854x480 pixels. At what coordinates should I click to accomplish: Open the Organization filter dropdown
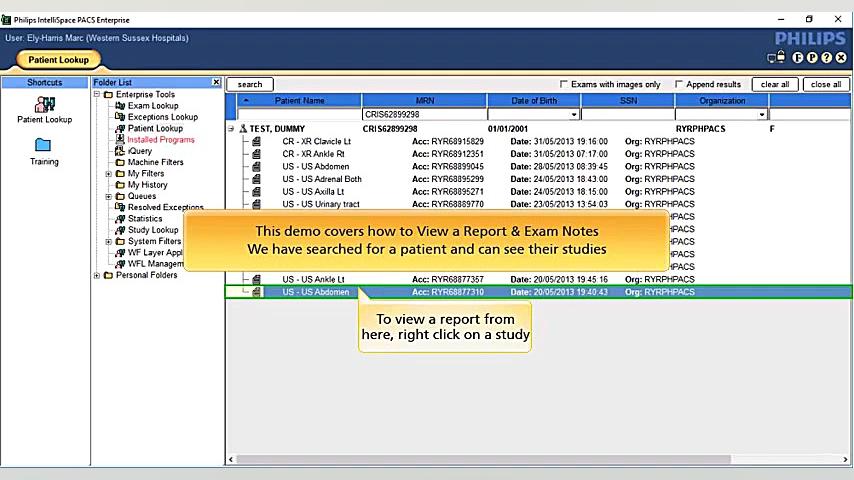[x=761, y=114]
